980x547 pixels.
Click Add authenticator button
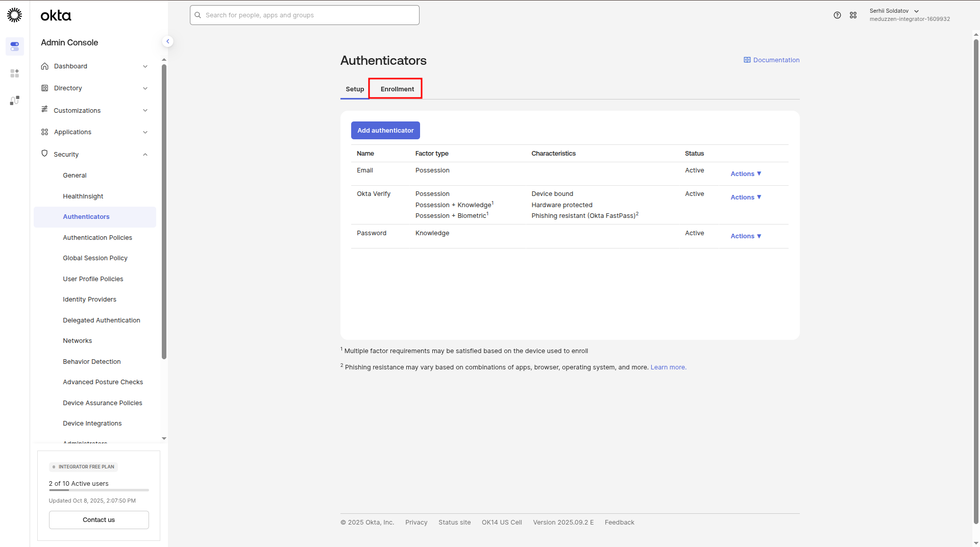[385, 131]
